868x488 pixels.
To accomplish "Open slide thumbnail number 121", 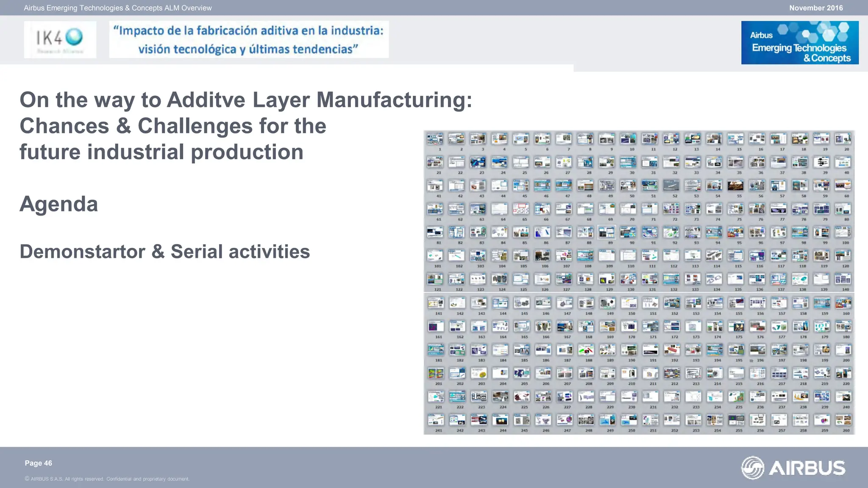I will (x=435, y=279).
